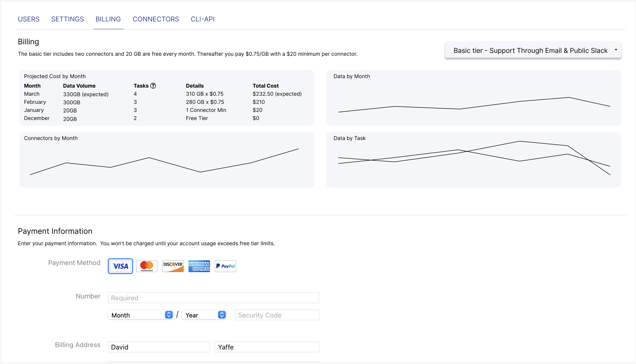Open the CLI-API tab
This screenshot has width=636, height=364.
(x=202, y=19)
